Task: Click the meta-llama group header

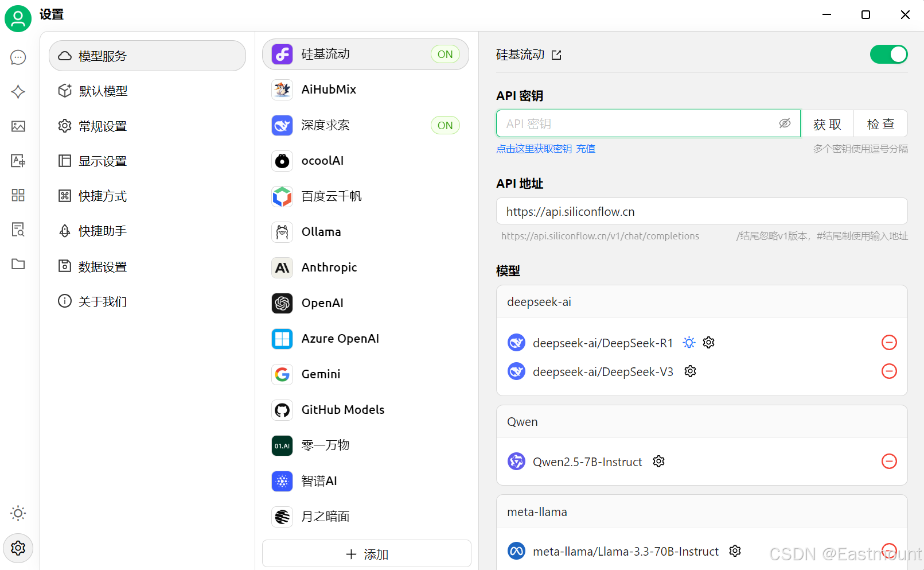Action: click(x=701, y=512)
